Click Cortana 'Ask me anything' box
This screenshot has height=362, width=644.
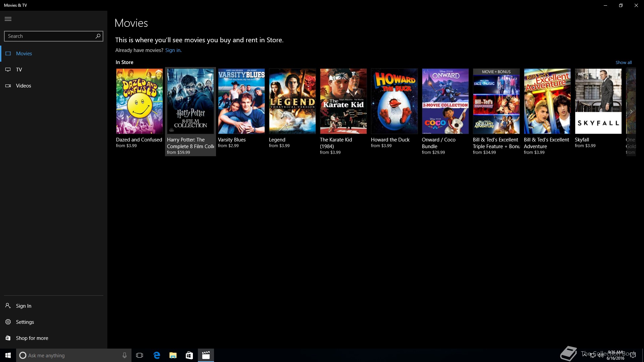74,355
